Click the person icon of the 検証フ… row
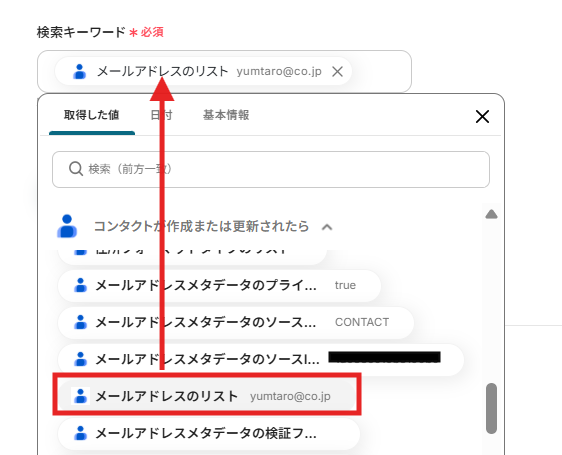Image resolution: width=562 pixels, height=455 pixels. tap(80, 433)
